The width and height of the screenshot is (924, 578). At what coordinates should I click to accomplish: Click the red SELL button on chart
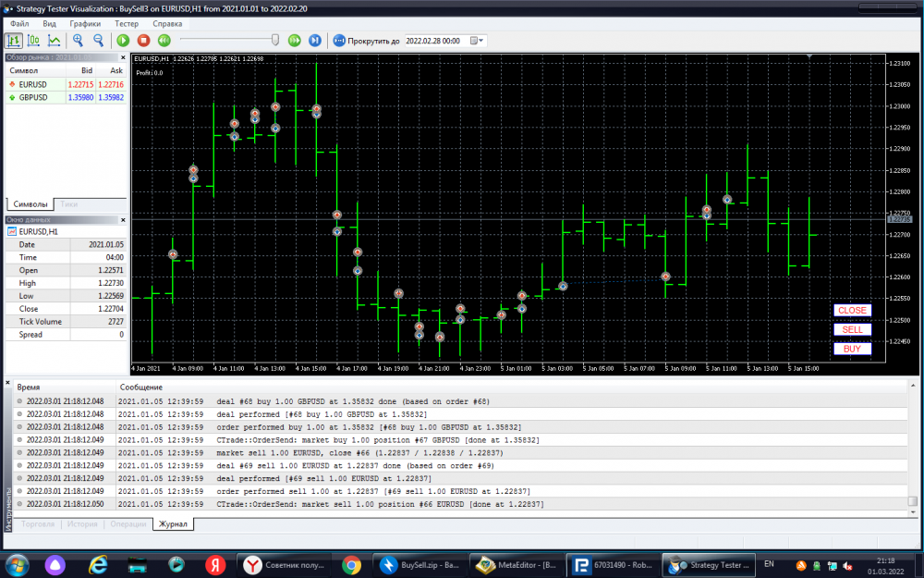(x=851, y=329)
